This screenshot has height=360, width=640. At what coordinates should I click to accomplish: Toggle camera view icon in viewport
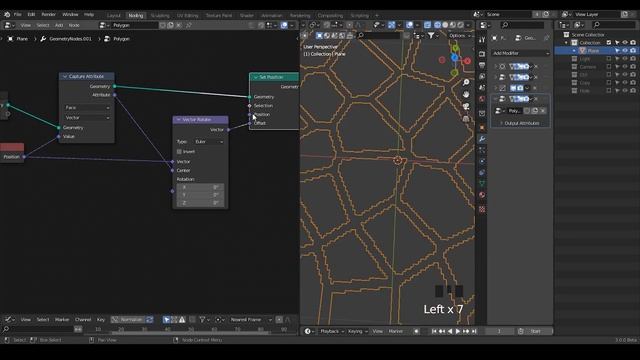(466, 107)
